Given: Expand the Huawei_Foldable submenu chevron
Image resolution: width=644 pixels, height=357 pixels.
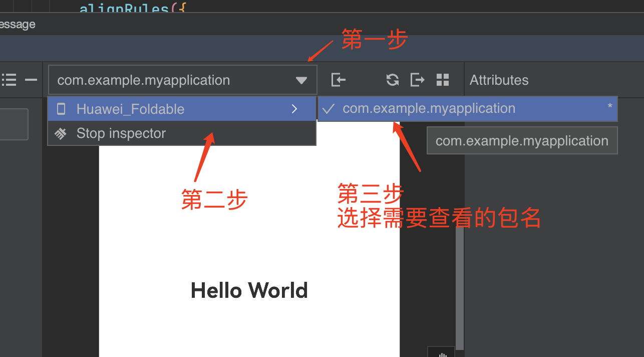Looking at the screenshot, I should pos(294,109).
